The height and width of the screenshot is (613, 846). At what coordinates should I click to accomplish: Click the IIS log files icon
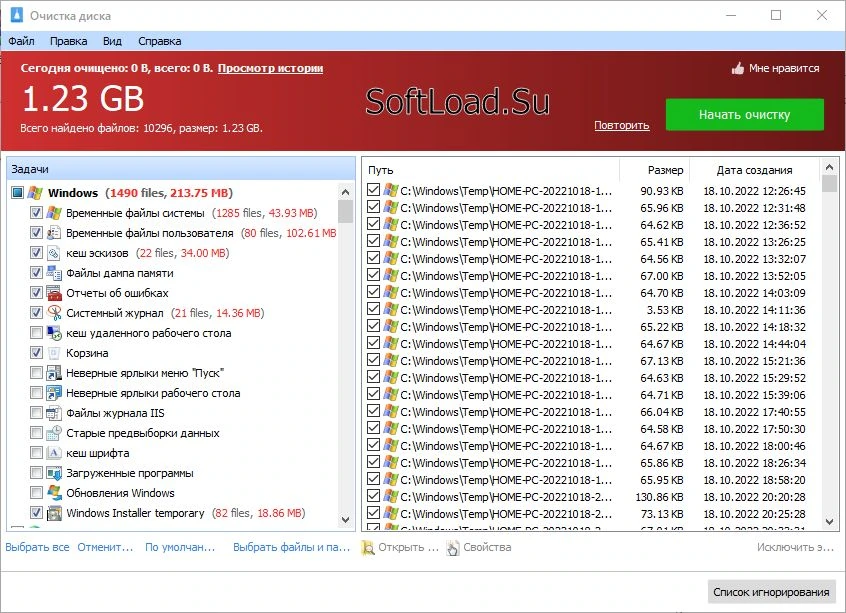54,412
